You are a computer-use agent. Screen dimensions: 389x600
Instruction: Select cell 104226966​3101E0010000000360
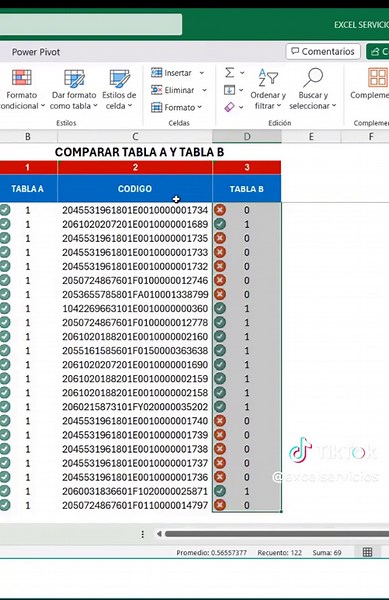click(135, 308)
